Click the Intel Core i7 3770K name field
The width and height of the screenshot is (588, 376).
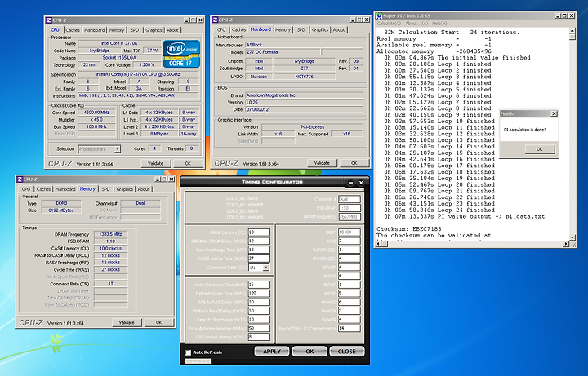tap(119, 43)
